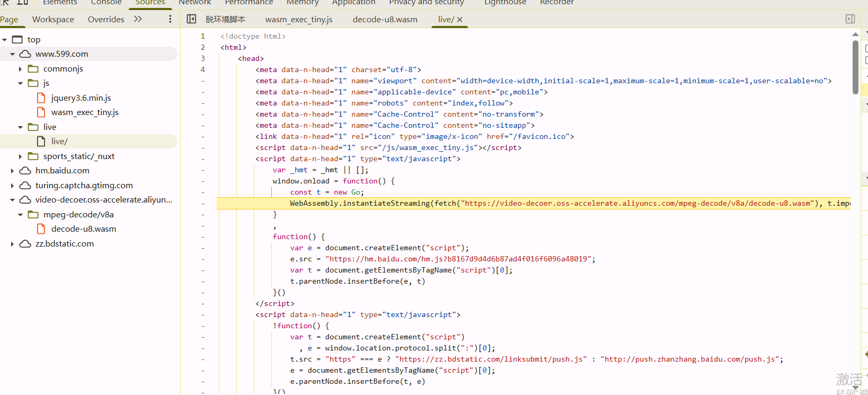Close the live/ editor tab
868x395 pixels.
(x=460, y=20)
